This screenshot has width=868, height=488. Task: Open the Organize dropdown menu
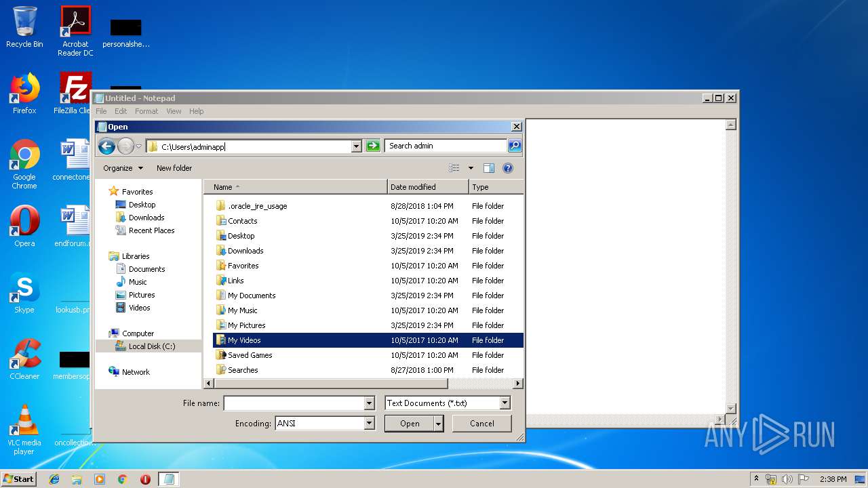coord(123,168)
